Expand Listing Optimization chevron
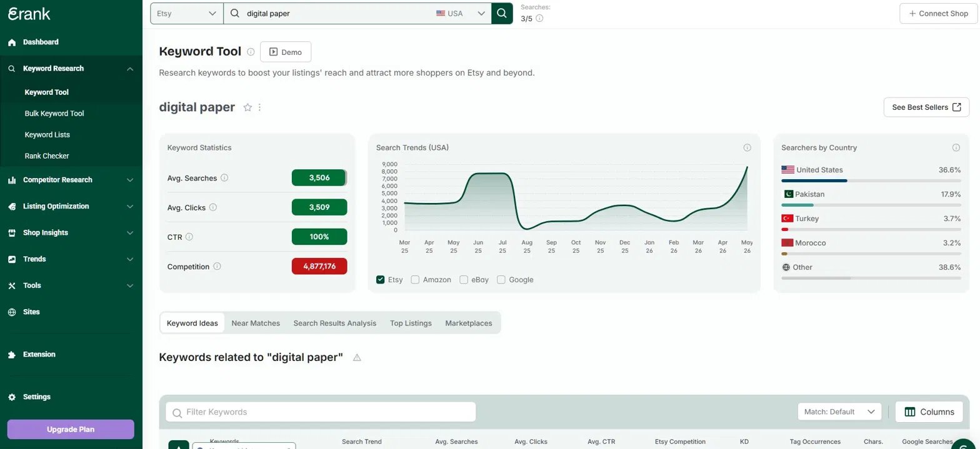The width and height of the screenshot is (980, 449). click(130, 206)
